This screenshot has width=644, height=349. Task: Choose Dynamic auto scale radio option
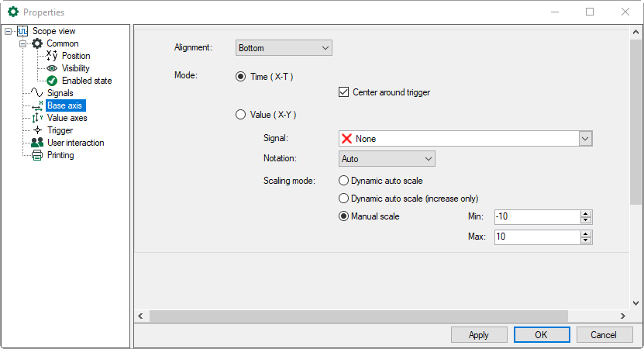344,181
